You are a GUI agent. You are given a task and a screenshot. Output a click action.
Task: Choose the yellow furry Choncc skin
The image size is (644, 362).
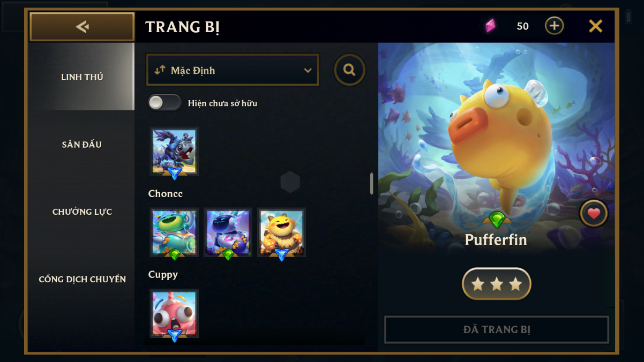(281, 232)
